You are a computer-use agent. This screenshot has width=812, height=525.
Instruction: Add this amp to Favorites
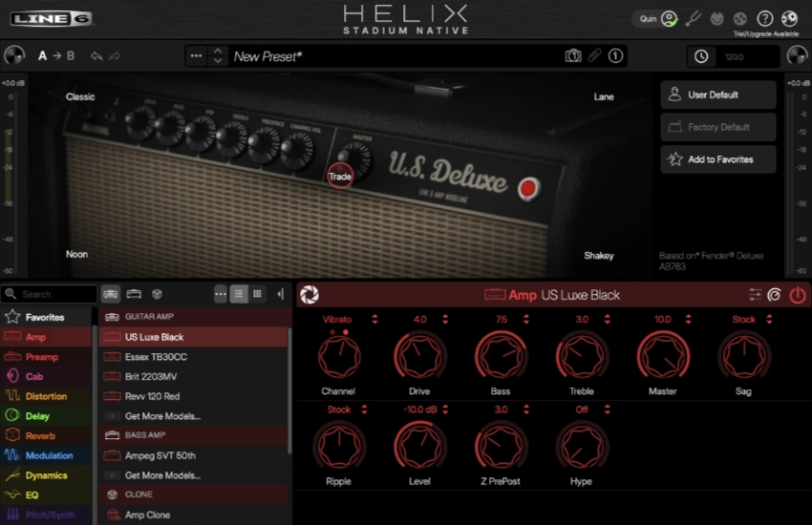[718, 159]
